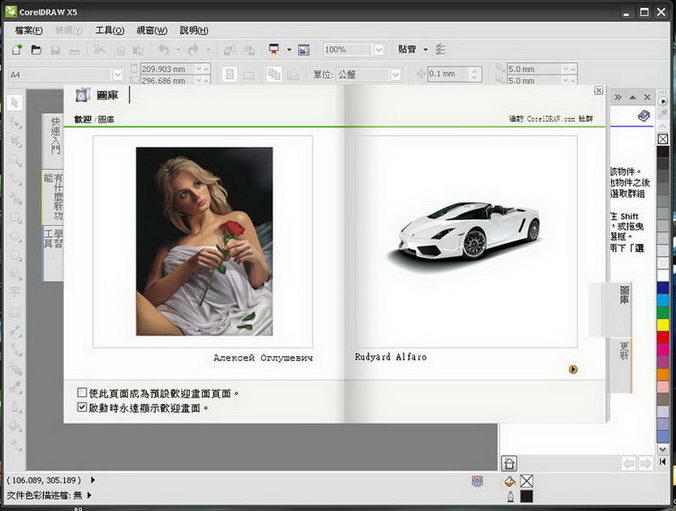Click the orange next-page arrow in the gallery
This screenshot has height=511, width=676.
pyautogui.click(x=573, y=369)
